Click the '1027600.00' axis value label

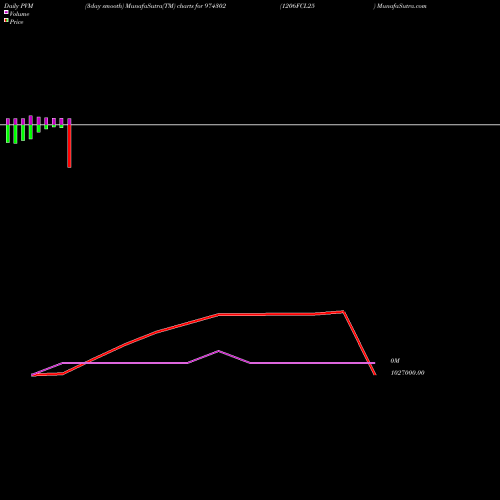tap(407, 373)
